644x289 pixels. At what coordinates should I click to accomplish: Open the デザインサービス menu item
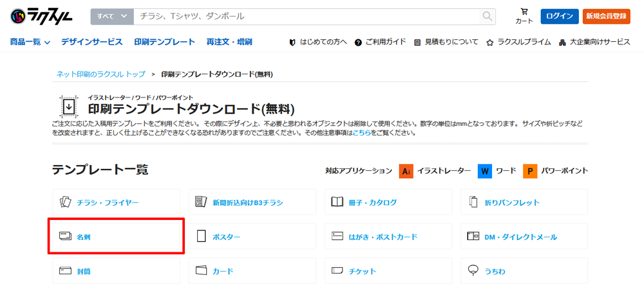click(x=91, y=42)
